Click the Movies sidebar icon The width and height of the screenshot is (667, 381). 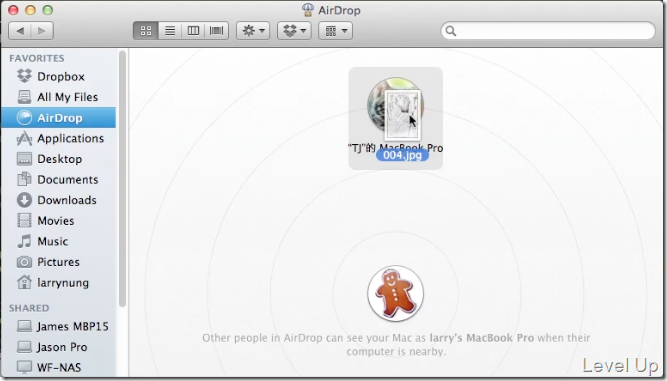tap(24, 221)
